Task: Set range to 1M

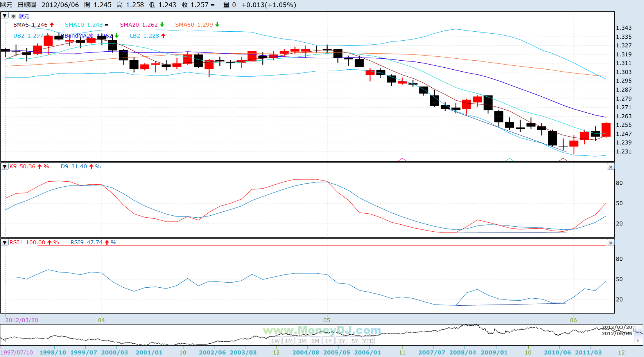Action: tap(289, 341)
